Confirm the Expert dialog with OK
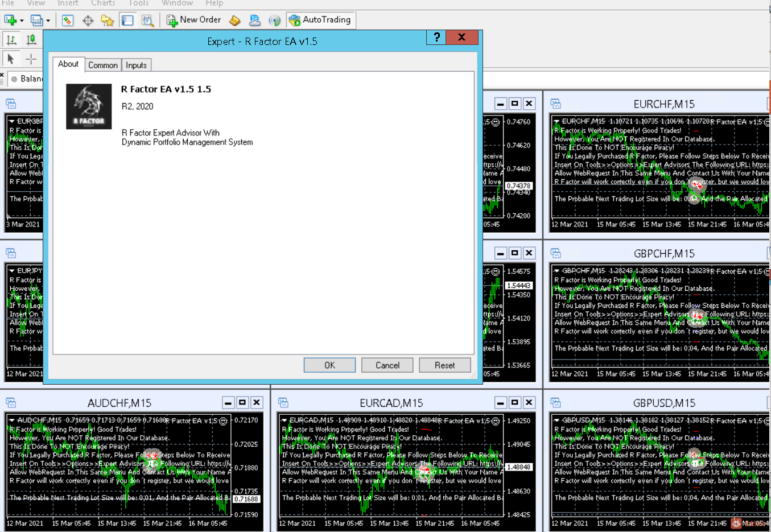Viewport: 771px width, 532px height. tap(330, 365)
